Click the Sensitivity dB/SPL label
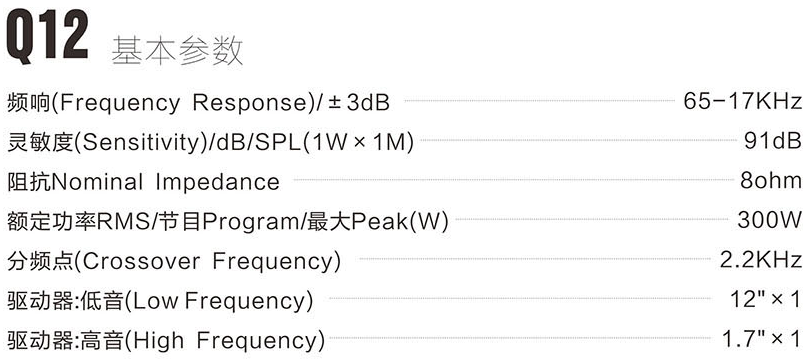This screenshot has height=362, width=807. coord(210,143)
